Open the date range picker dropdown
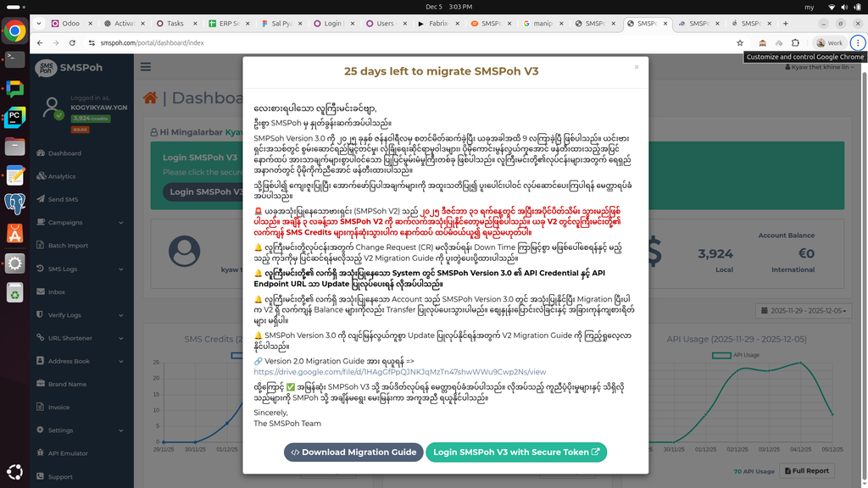The width and height of the screenshot is (868, 488). click(x=802, y=311)
